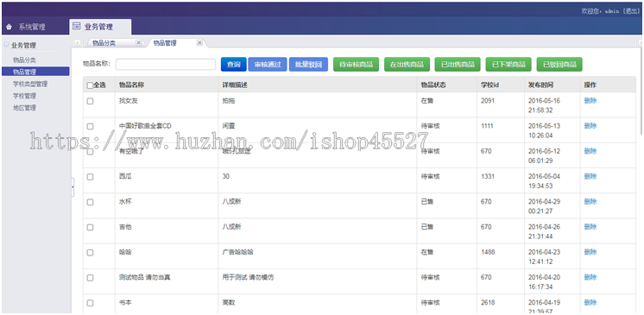Open 学校管理 in the sidebar
This screenshot has height=315, width=644.
point(24,96)
